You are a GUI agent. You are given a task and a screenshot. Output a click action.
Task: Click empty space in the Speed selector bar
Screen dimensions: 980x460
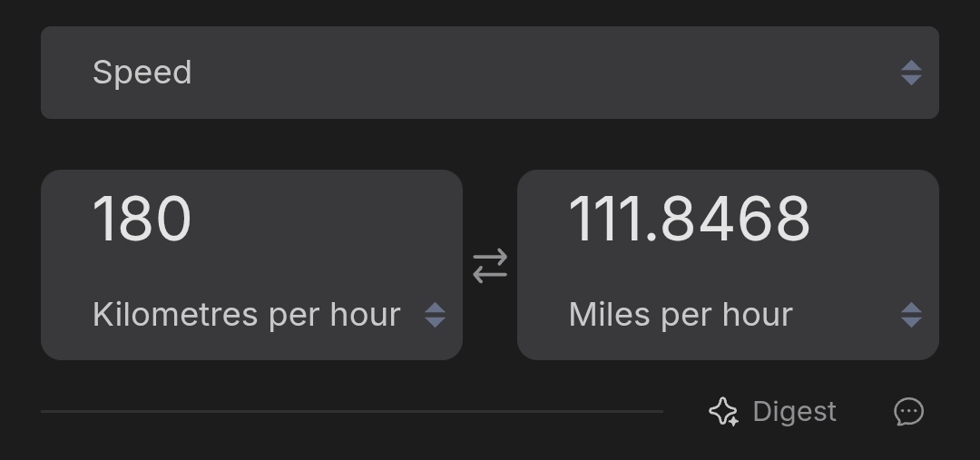click(544, 73)
